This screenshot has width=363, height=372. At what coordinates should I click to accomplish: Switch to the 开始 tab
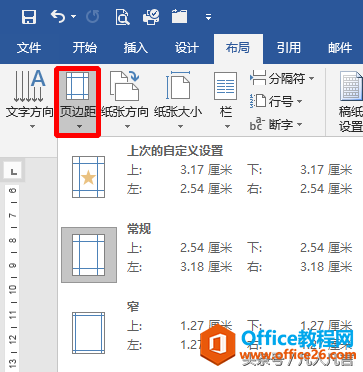pos(85,48)
